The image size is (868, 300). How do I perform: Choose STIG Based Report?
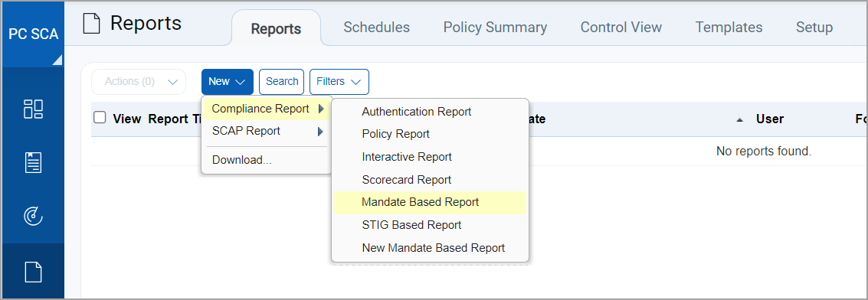(430, 225)
